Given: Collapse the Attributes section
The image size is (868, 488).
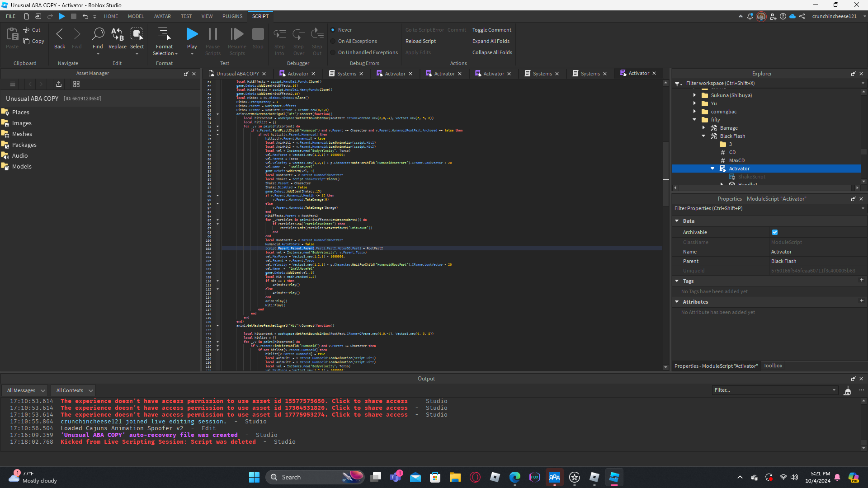Looking at the screenshot, I should click(x=677, y=302).
